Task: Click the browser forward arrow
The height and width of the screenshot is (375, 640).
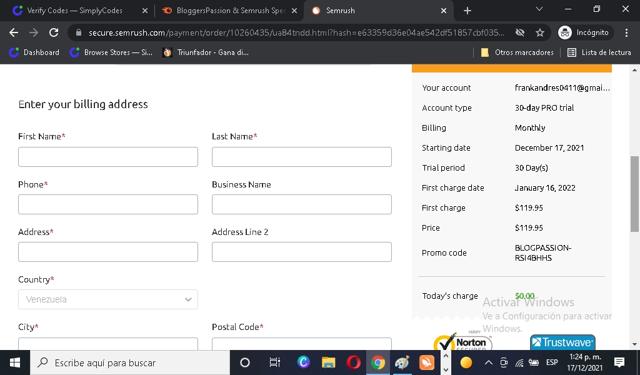Action: click(x=34, y=33)
